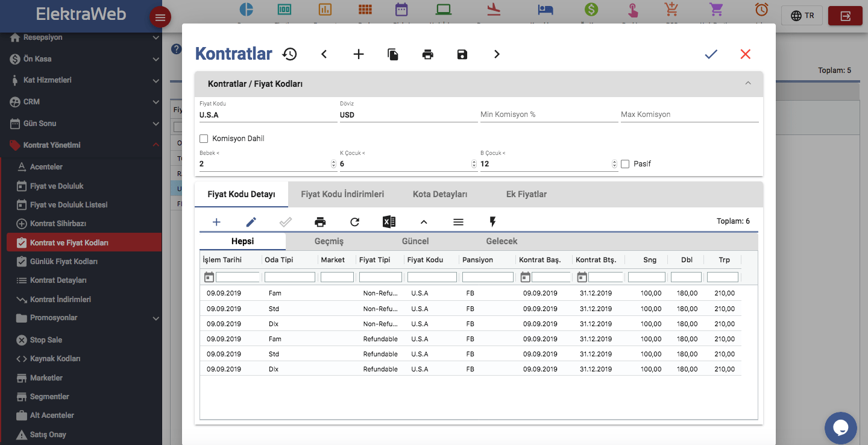Add a new price code detail row

(216, 222)
